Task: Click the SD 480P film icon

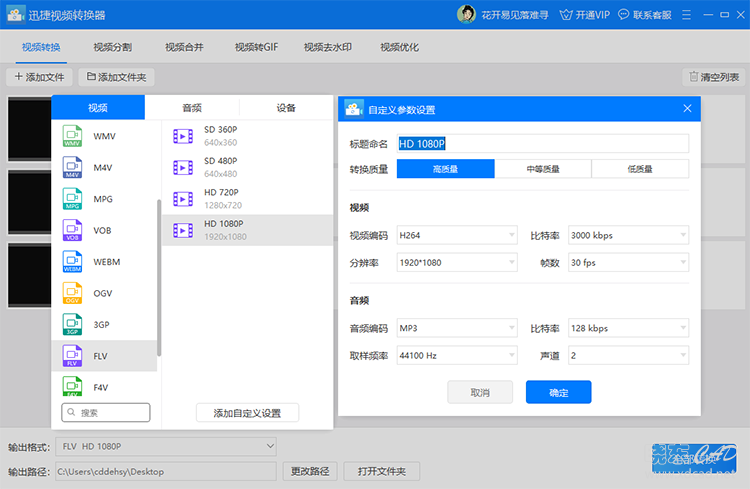Action: pyautogui.click(x=183, y=167)
